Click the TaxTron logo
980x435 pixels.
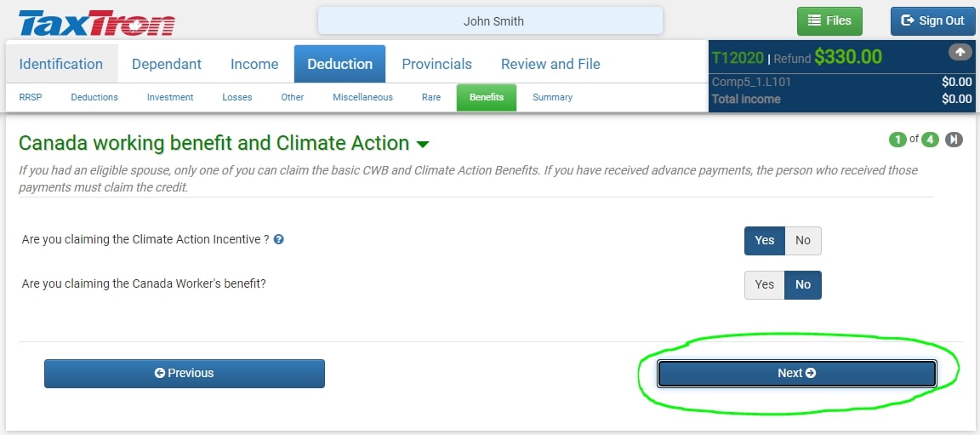pos(97,22)
